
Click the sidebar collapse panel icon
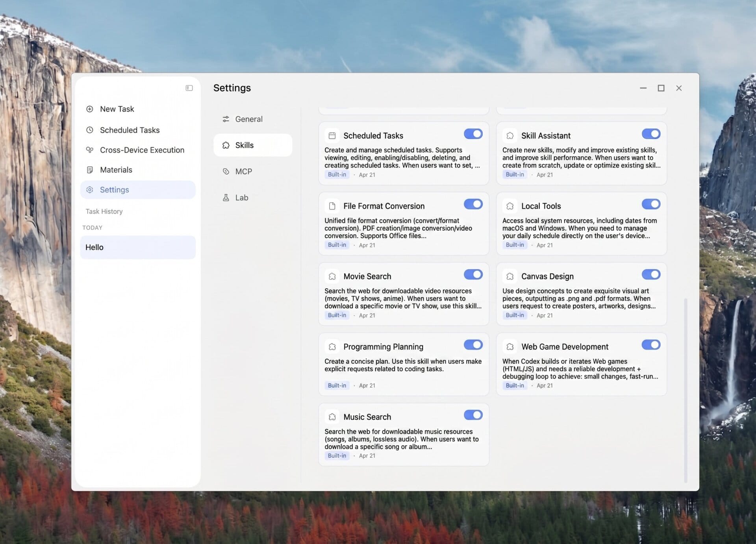[189, 88]
